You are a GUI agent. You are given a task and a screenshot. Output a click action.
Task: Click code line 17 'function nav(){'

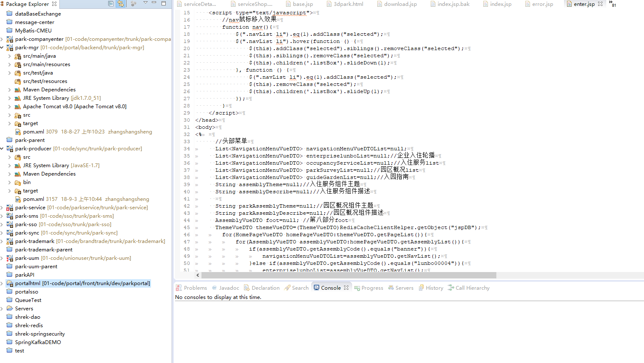click(x=247, y=27)
